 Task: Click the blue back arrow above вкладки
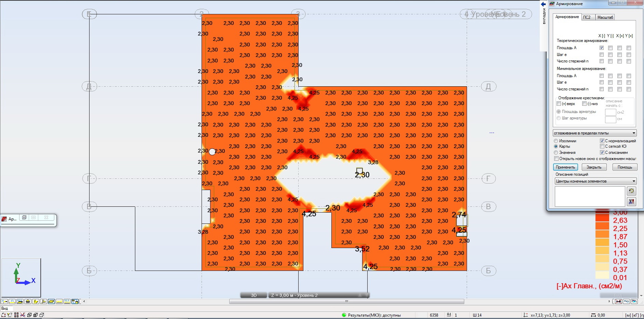[x=543, y=4]
